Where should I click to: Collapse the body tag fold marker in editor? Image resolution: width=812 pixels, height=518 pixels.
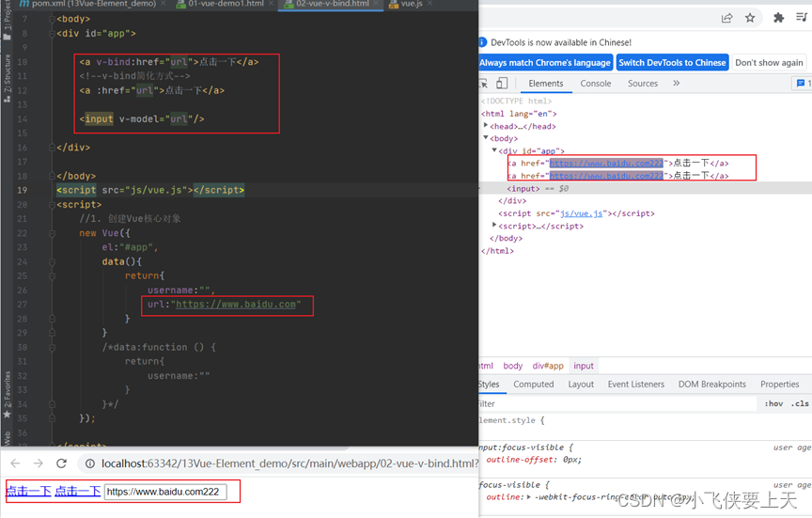click(x=52, y=19)
